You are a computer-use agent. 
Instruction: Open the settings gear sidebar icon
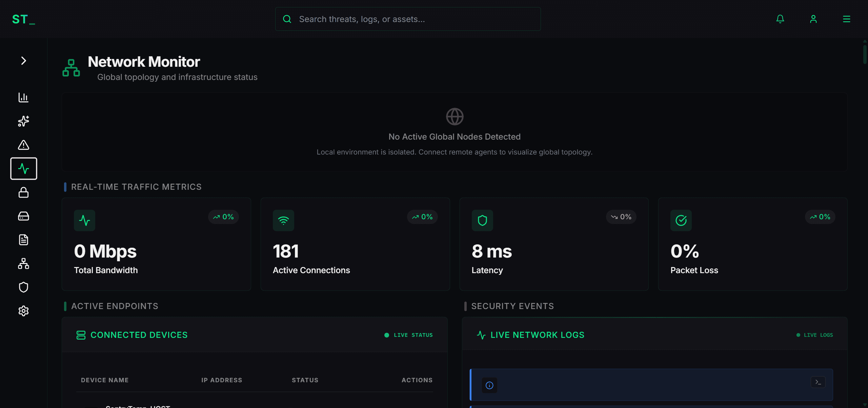(23, 311)
